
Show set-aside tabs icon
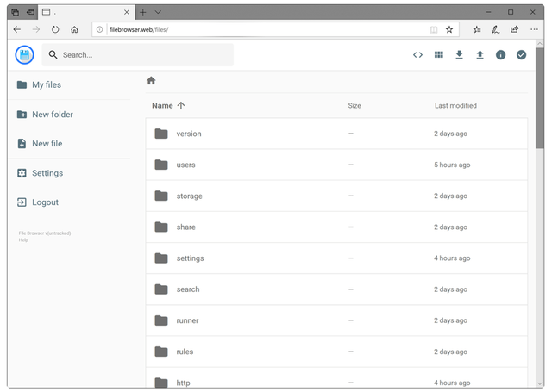coord(16,12)
